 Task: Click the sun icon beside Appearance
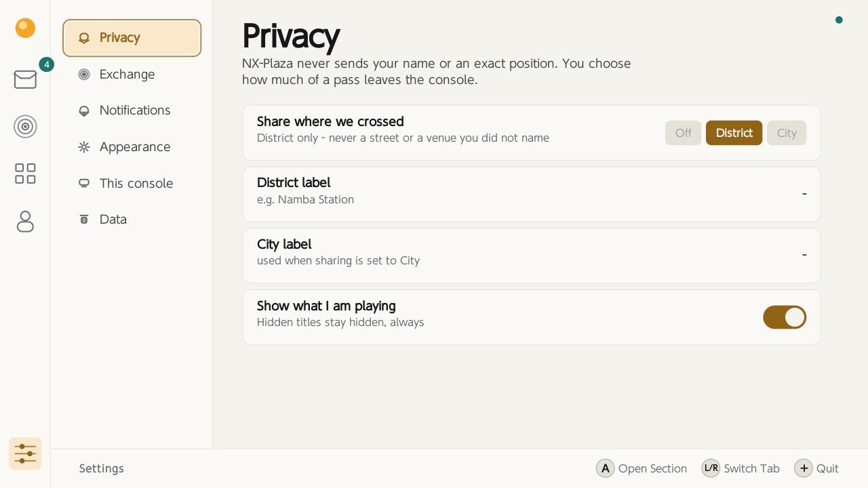(x=84, y=146)
